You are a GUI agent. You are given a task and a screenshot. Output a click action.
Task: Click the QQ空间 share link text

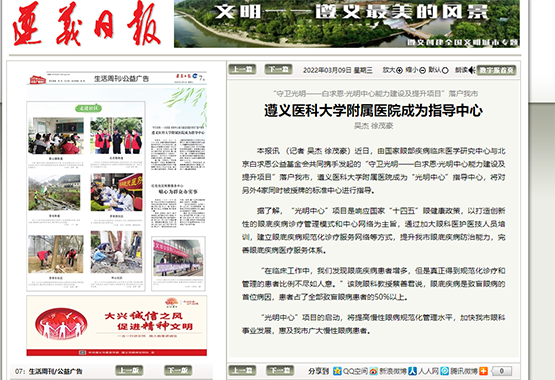(355, 371)
